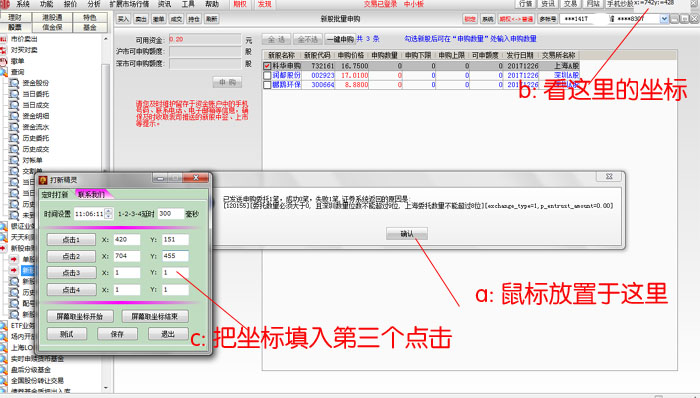Switch to the 联系我们 tab
The image size is (700, 398).
[x=92, y=194]
